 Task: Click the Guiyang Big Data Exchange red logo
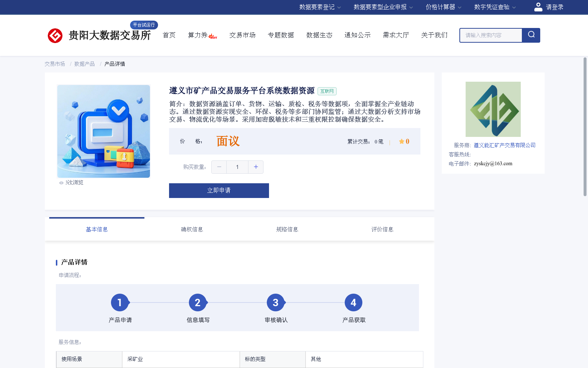tap(55, 36)
